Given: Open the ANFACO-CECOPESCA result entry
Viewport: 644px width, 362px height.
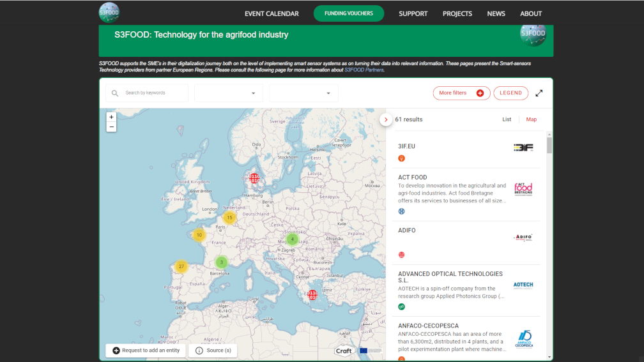Looking at the screenshot, I should click(466, 339).
